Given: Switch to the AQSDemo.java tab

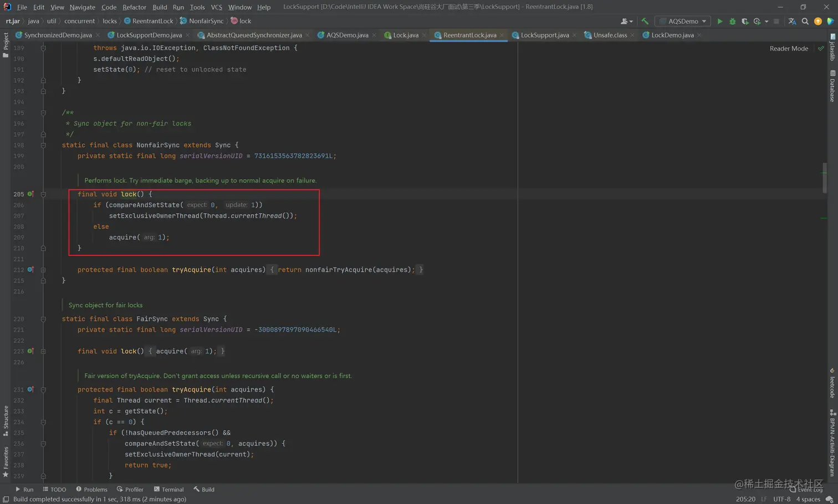Looking at the screenshot, I should pyautogui.click(x=347, y=35).
